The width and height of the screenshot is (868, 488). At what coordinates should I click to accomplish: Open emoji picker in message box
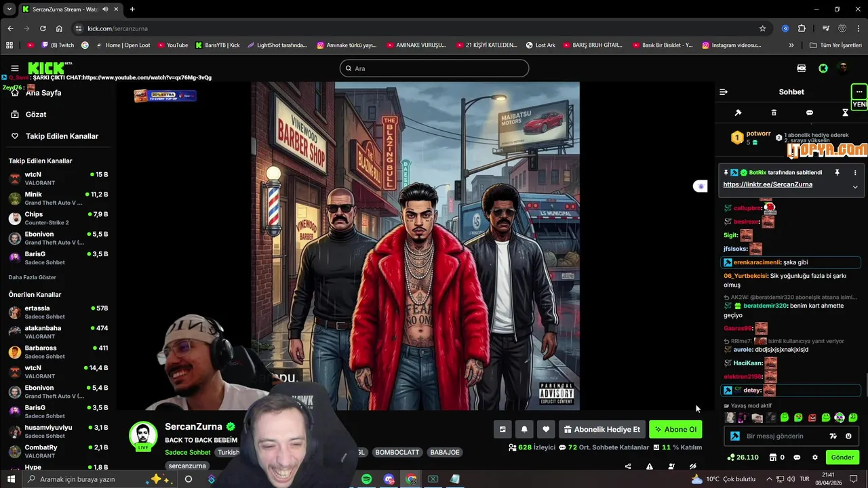click(x=849, y=436)
